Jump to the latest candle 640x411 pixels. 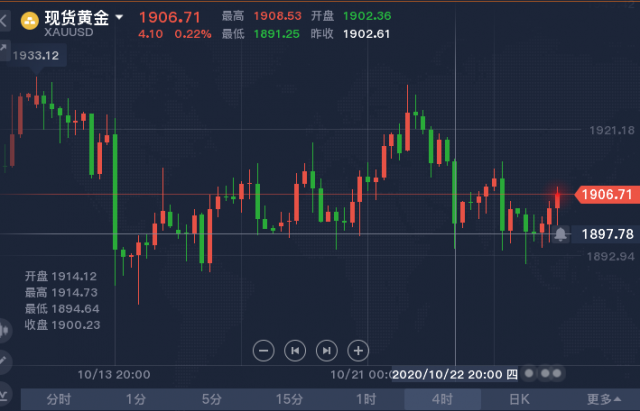(x=327, y=351)
